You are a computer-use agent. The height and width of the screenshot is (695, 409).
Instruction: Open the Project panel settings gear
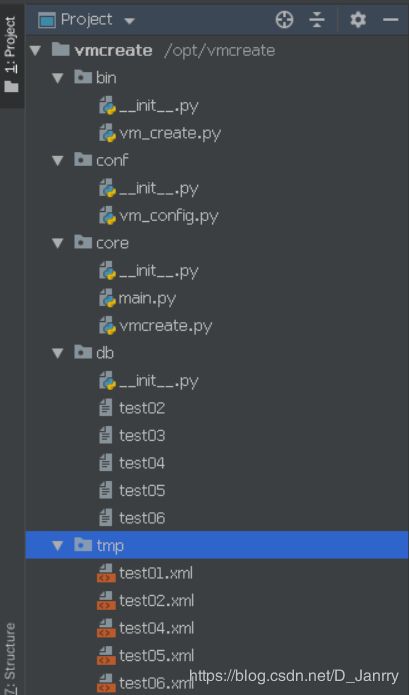358,20
